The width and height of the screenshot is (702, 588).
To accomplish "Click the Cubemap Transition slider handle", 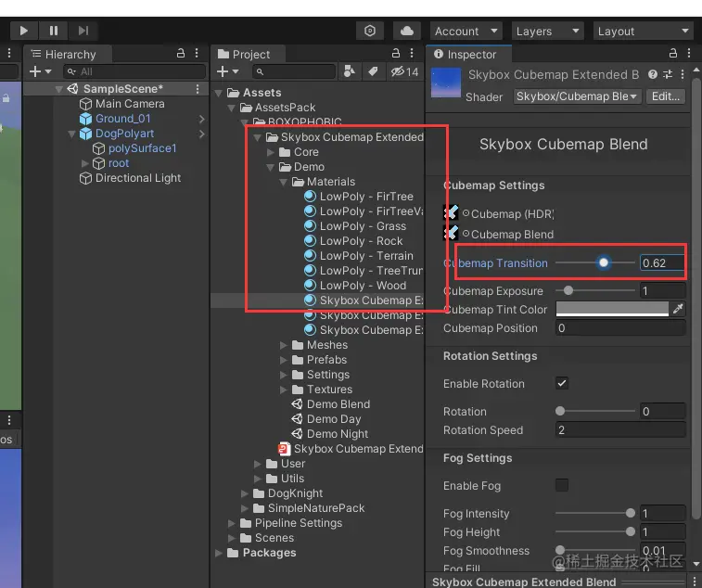I will pyautogui.click(x=604, y=262).
